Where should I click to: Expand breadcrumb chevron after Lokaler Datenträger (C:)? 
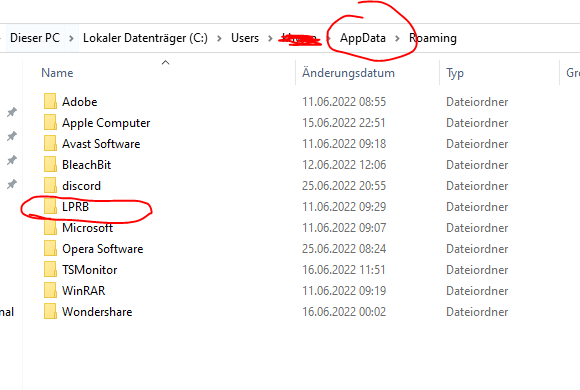click(219, 38)
